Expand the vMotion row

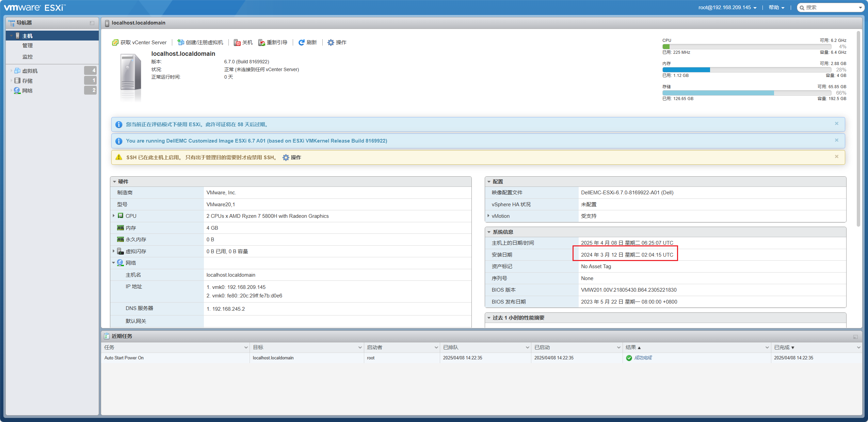pyautogui.click(x=488, y=216)
